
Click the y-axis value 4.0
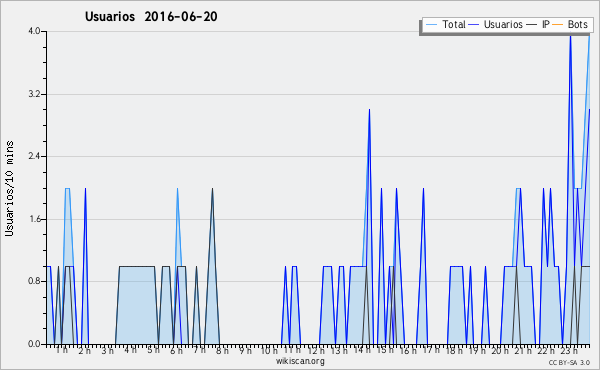tap(34, 31)
